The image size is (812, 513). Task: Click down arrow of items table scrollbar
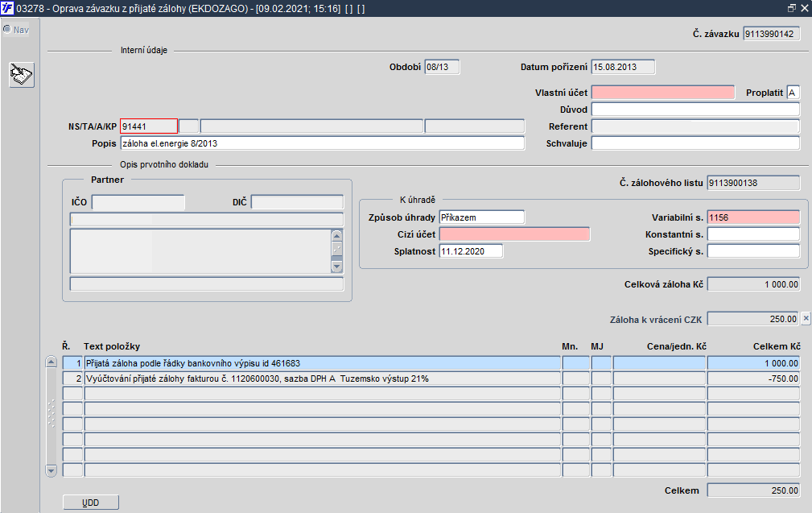[x=52, y=470]
